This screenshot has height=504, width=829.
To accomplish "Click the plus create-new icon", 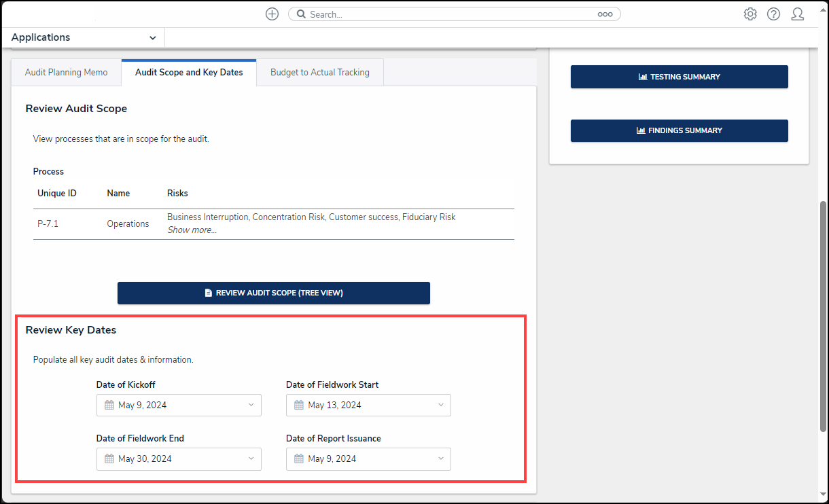I will point(272,14).
